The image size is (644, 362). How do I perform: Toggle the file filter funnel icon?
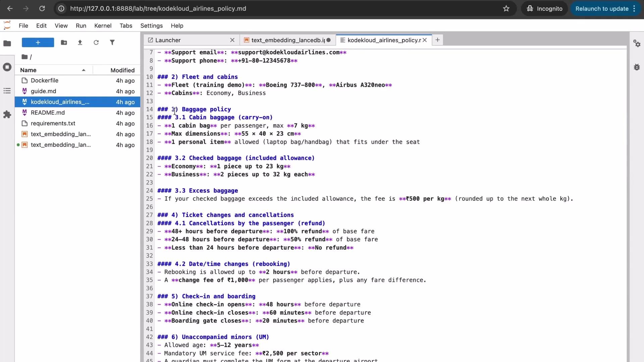click(112, 43)
